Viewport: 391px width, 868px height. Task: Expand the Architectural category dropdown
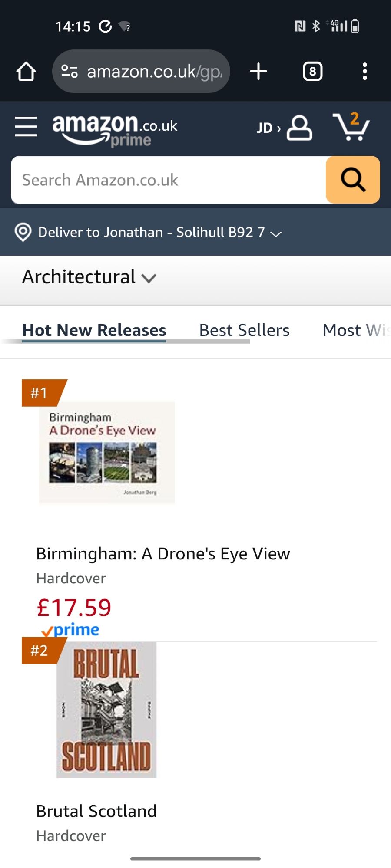pos(89,277)
